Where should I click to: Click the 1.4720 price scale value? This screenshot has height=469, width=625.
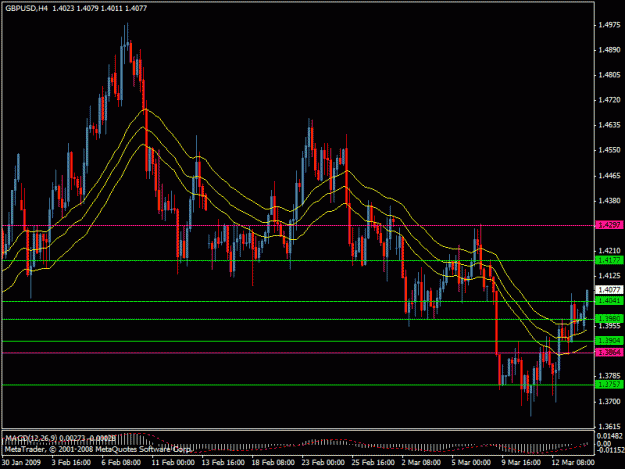click(x=609, y=100)
